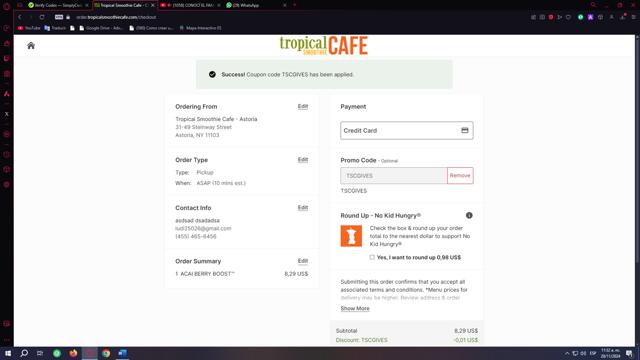Screen dimensions: 640x360
Task: Click the Success coupon applied banner
Action: (x=324, y=74)
